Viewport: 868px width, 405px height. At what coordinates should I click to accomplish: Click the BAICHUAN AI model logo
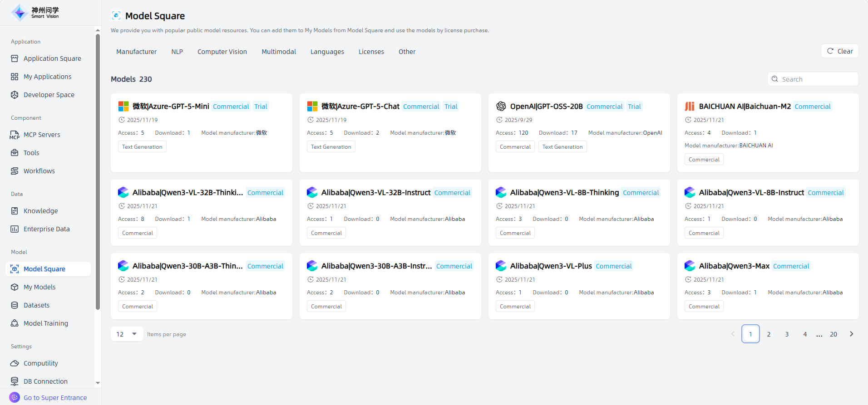point(690,106)
